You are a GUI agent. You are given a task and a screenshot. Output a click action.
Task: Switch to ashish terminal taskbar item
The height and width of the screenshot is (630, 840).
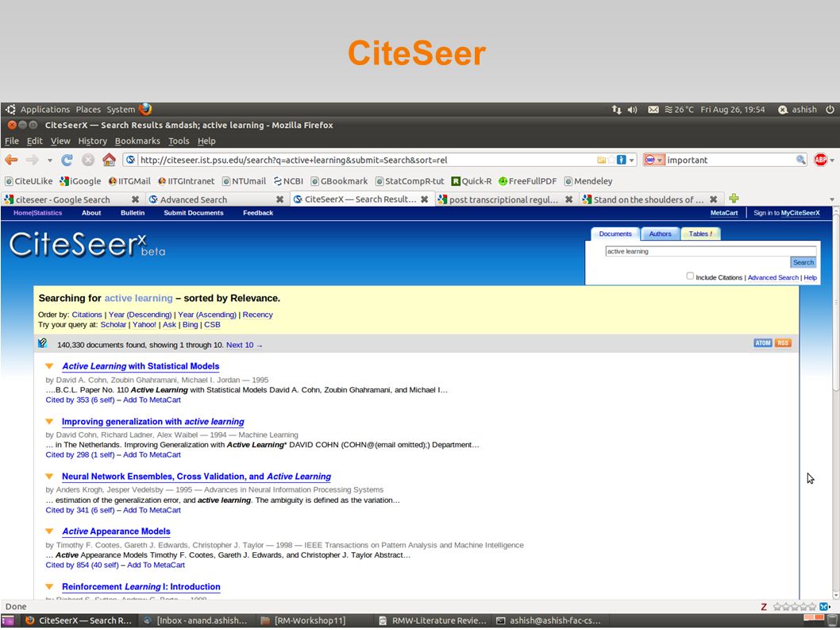coord(549,620)
